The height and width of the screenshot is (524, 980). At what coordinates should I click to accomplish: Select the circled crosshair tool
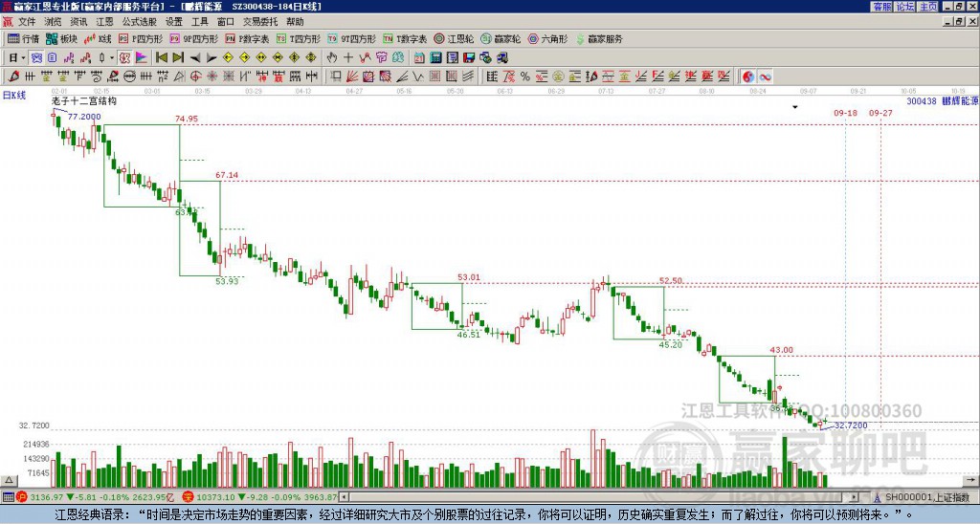(195, 76)
